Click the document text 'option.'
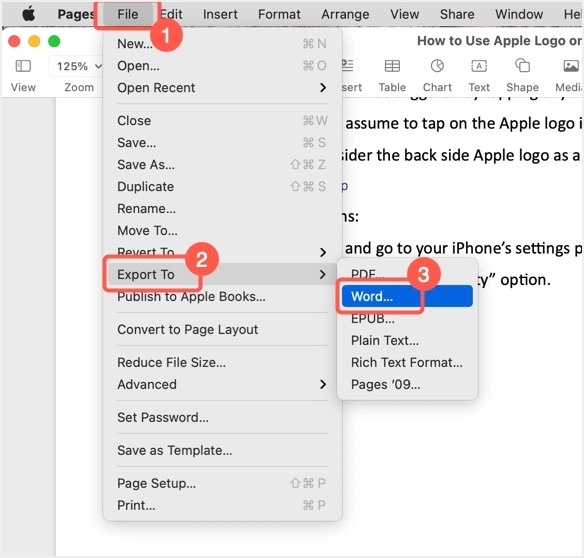 click(525, 280)
